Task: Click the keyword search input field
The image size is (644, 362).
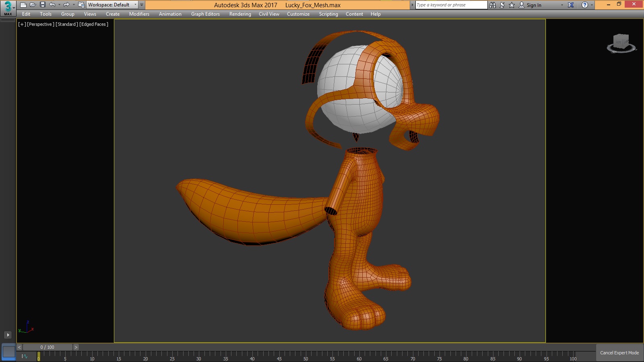Action: click(451, 5)
